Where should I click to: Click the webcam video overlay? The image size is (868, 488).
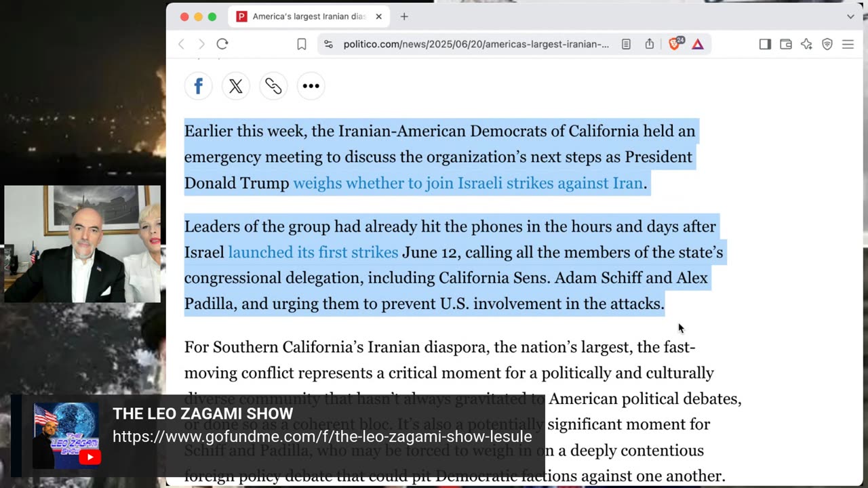pyautogui.click(x=83, y=244)
